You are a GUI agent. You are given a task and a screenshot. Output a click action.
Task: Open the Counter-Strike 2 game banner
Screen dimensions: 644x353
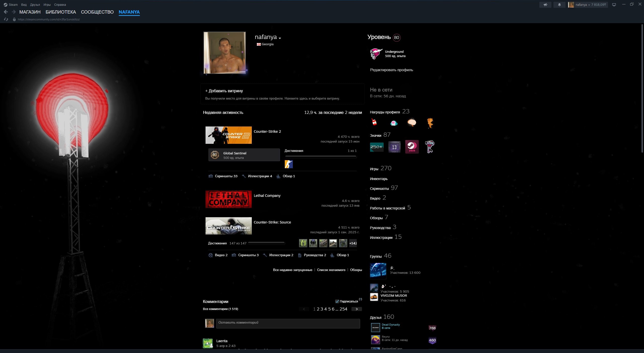click(x=228, y=135)
